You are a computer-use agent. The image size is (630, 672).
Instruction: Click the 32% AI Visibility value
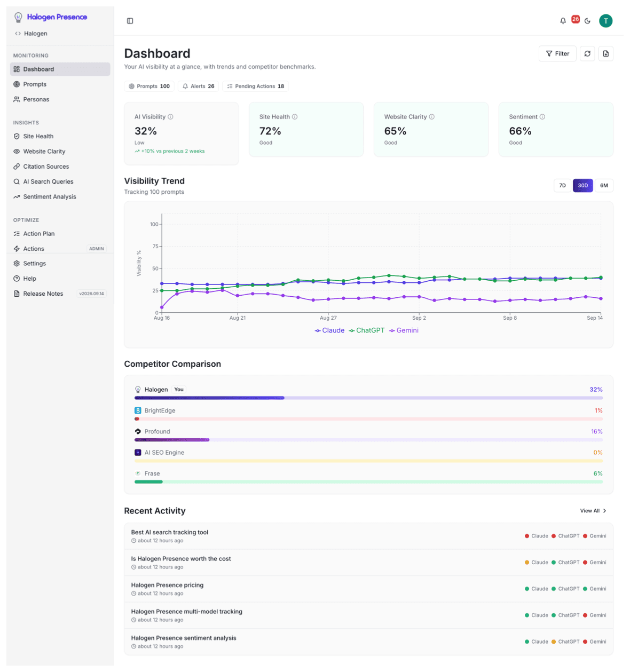pyautogui.click(x=146, y=131)
